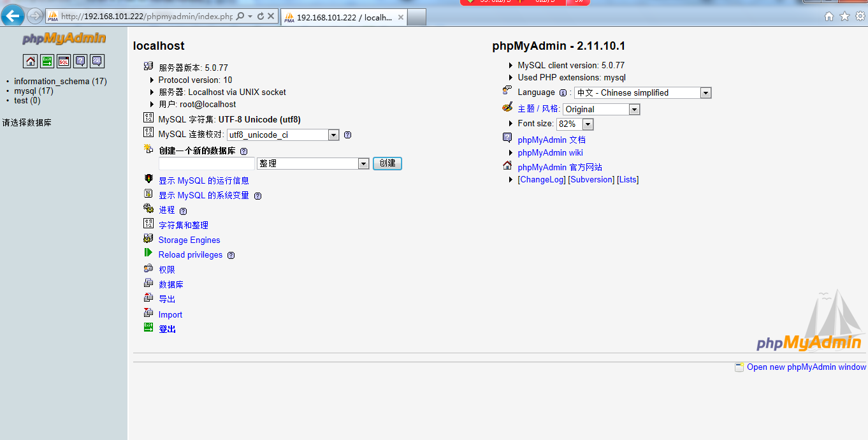Open the 导出 export link

(167, 299)
